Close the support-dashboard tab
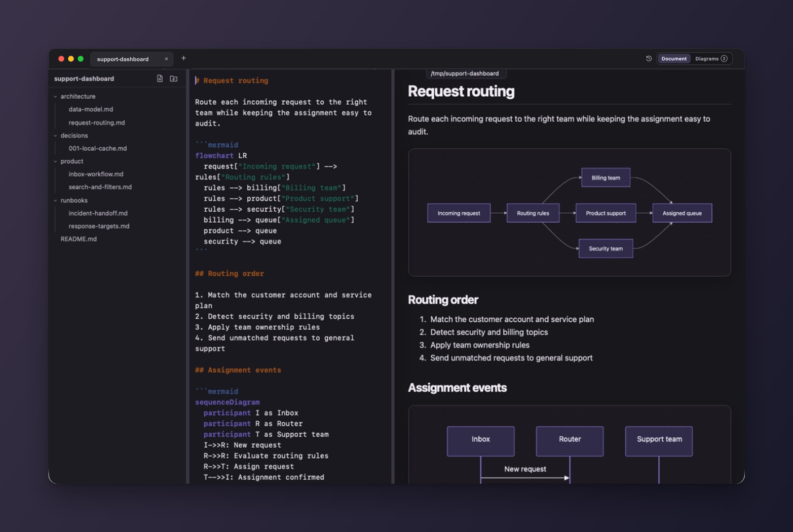Screen dimensions: 793x532 pyautogui.click(x=167, y=59)
